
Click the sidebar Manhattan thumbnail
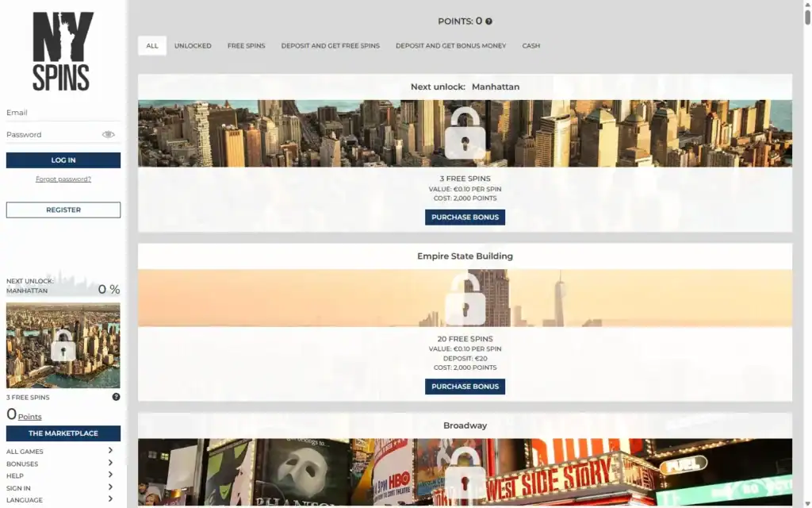63,345
